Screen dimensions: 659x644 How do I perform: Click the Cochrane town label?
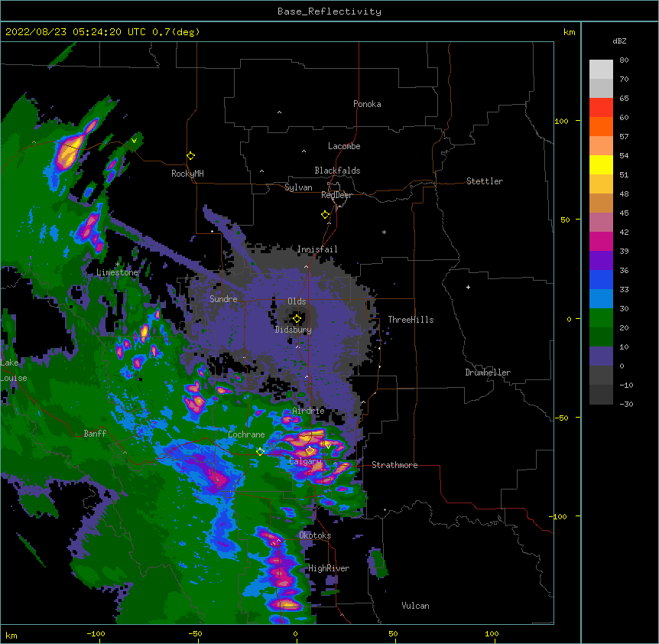click(246, 434)
